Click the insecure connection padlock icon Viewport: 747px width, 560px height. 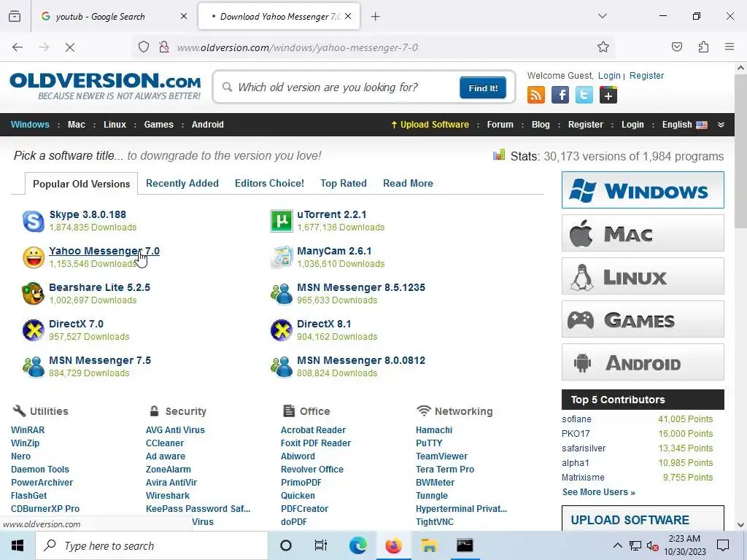164,47
